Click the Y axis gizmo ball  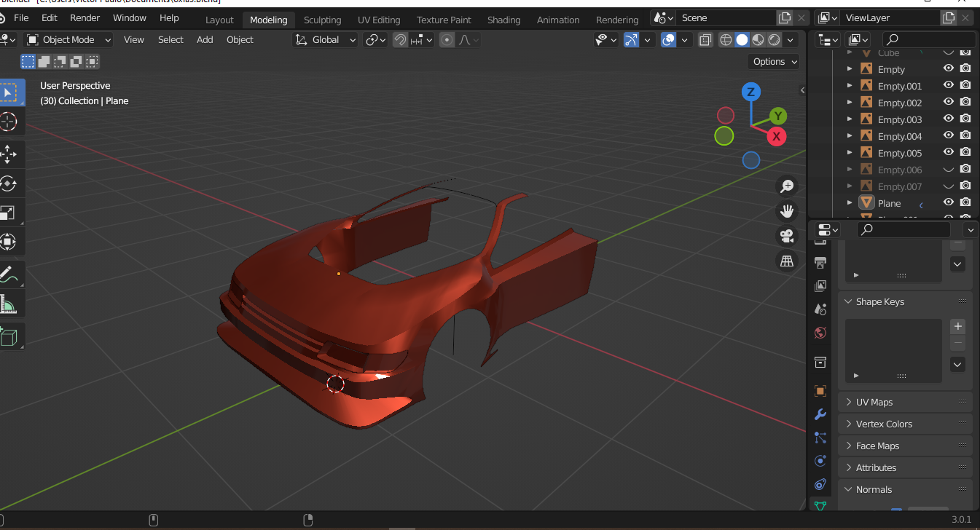(778, 116)
